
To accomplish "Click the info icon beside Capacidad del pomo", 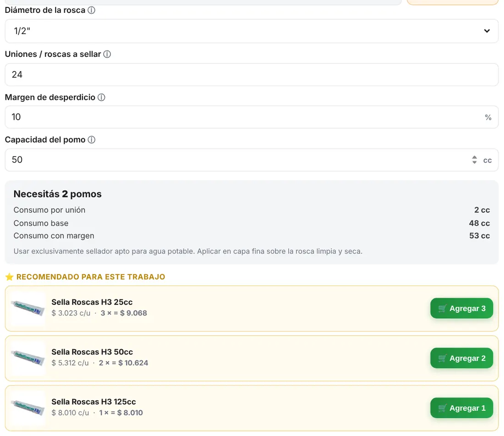I will point(92,140).
